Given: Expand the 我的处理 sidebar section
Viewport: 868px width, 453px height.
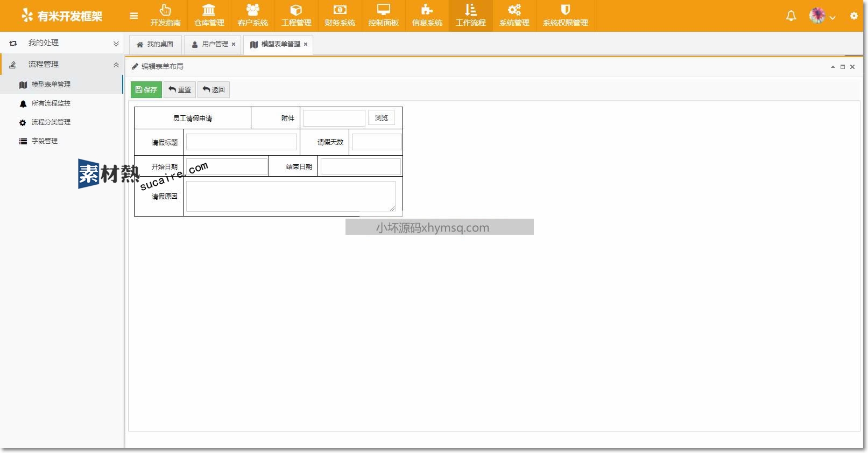Looking at the screenshot, I should [x=62, y=43].
